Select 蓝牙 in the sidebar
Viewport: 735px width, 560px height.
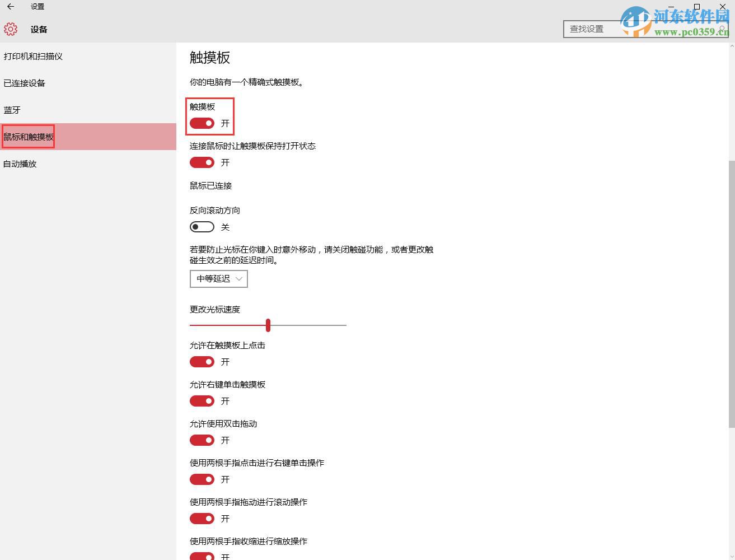12,110
